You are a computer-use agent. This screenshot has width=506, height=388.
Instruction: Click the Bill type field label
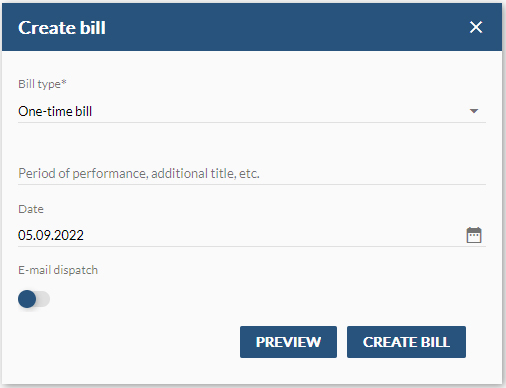[x=42, y=84]
